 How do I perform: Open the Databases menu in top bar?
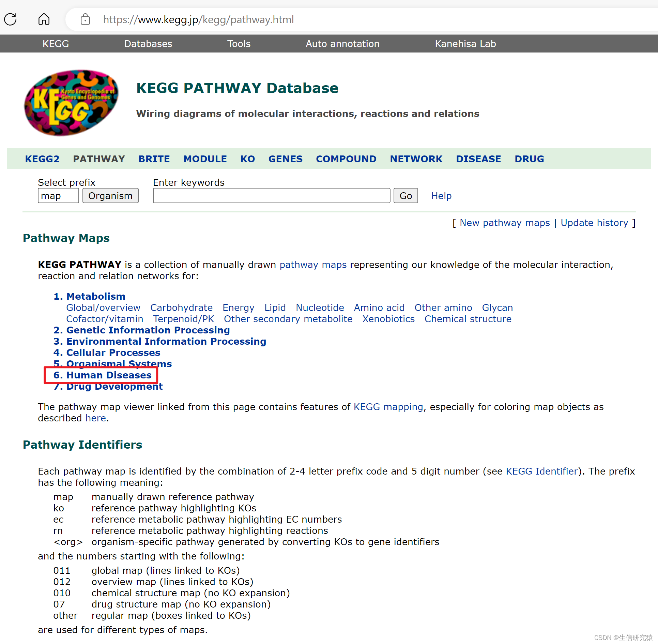point(148,44)
